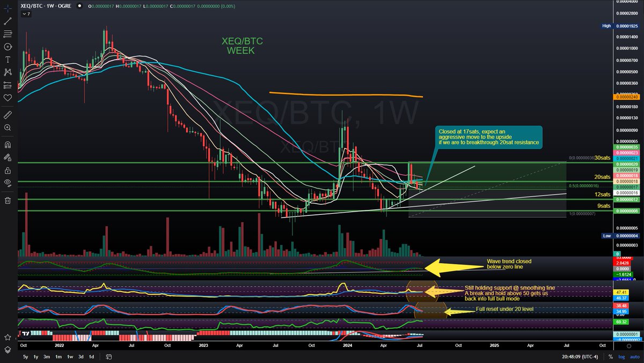
Task: Open the go to date calendar icon
Action: coord(108,357)
